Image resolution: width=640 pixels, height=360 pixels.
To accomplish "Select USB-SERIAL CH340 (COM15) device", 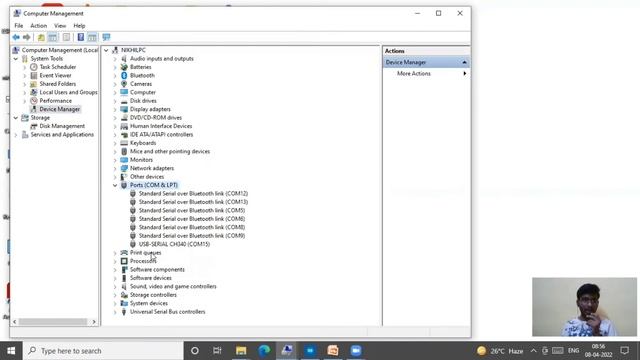I will click(x=174, y=244).
